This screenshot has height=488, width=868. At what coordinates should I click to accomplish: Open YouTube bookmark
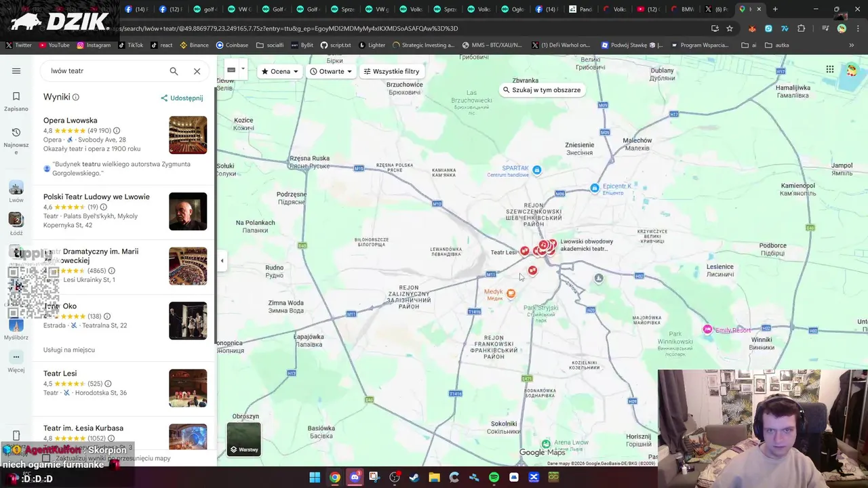click(54, 45)
